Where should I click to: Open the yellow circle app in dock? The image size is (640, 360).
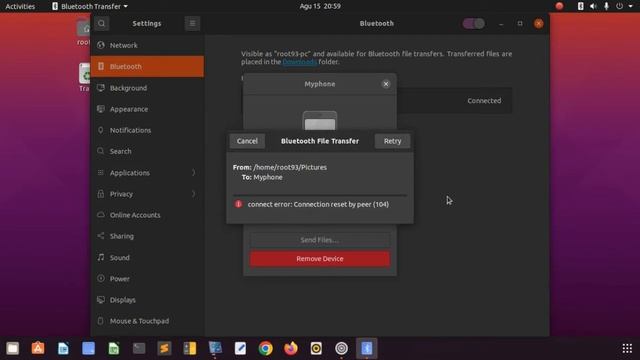pos(316,348)
